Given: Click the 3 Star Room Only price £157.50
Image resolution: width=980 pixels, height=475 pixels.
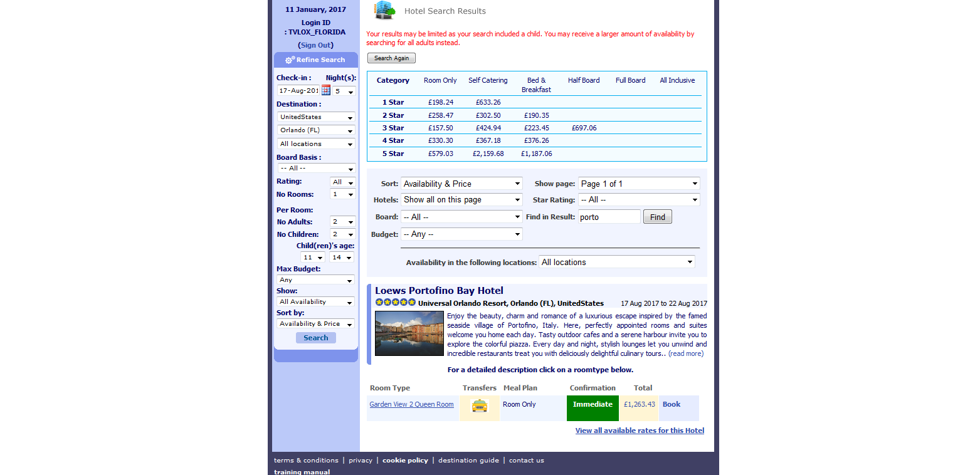Looking at the screenshot, I should coord(441,128).
